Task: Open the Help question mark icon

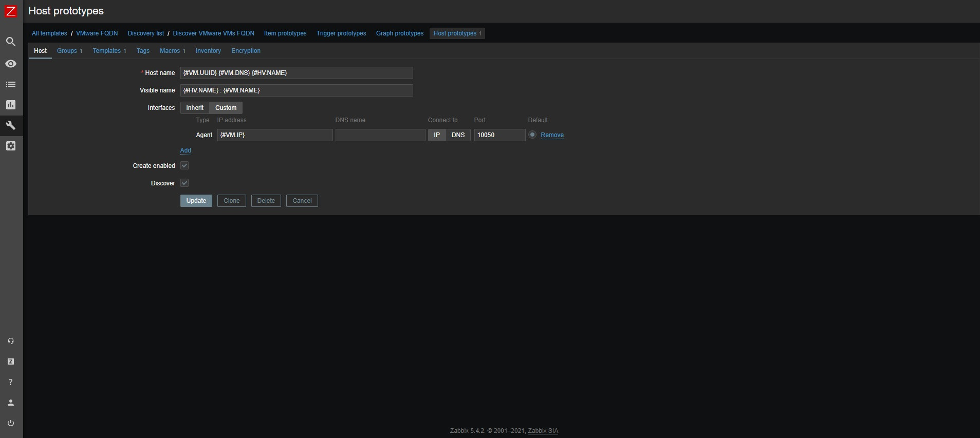Action: [11, 382]
